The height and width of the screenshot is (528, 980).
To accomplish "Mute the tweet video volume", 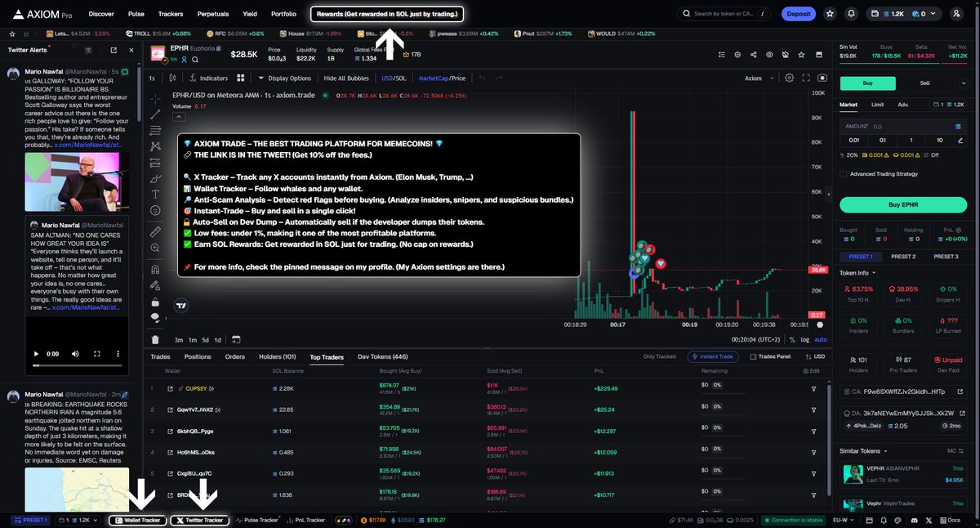I will [74, 354].
